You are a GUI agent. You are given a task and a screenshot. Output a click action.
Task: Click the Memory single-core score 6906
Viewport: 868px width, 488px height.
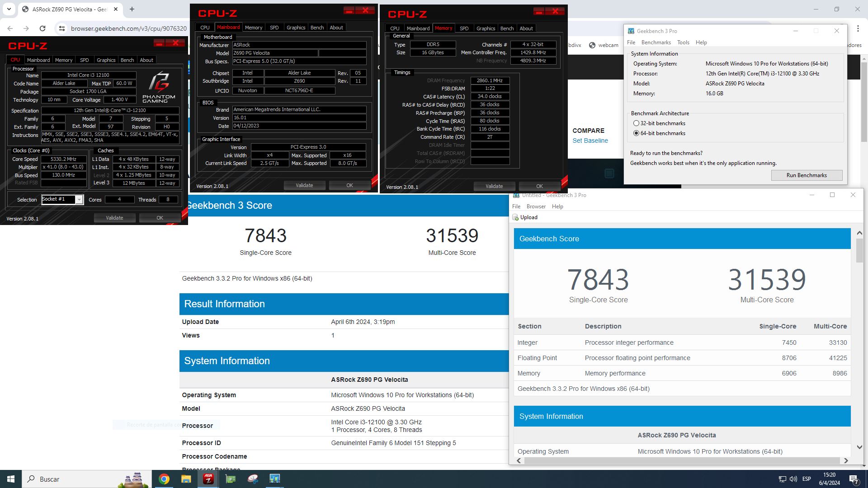789,373
